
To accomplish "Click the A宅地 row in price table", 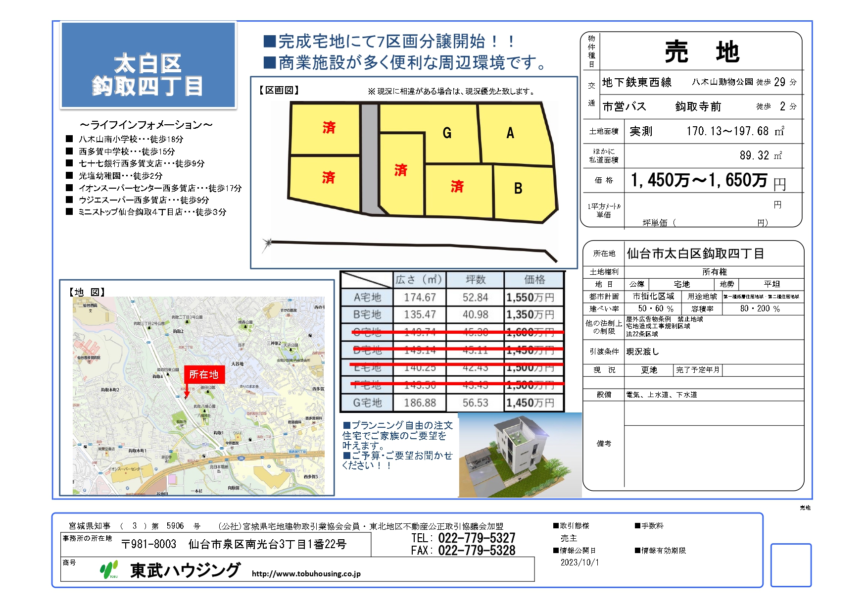I will coord(367,297).
